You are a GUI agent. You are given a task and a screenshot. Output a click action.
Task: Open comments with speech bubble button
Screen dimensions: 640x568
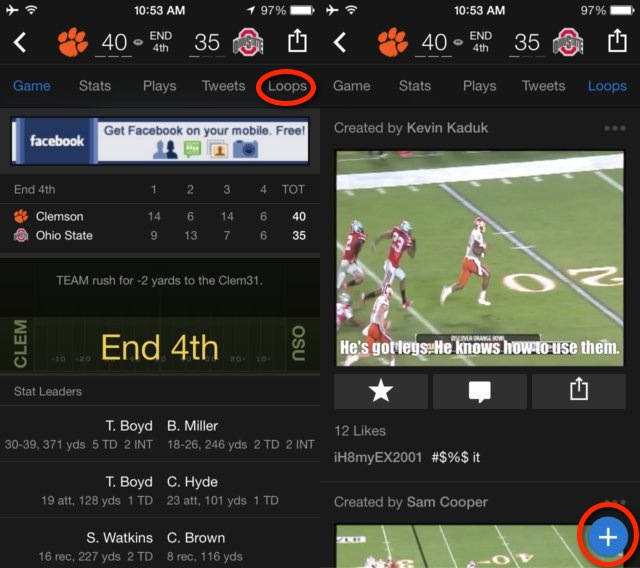(480, 391)
